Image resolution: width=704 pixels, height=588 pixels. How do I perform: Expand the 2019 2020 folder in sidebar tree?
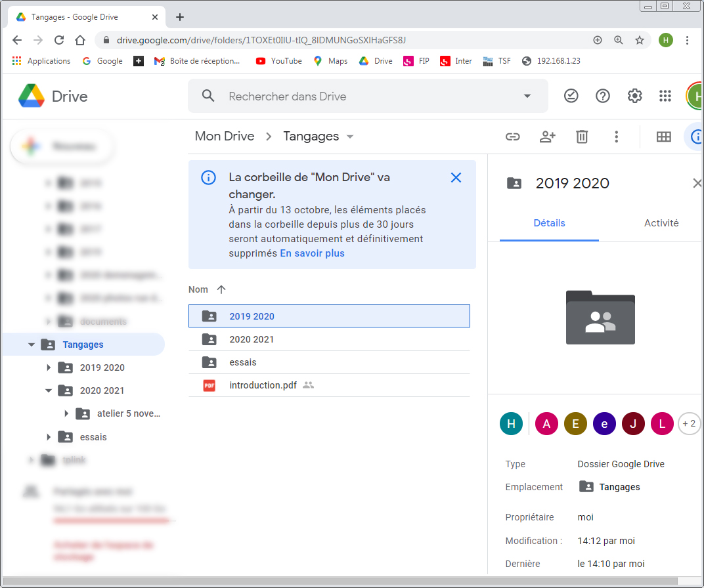coord(49,367)
